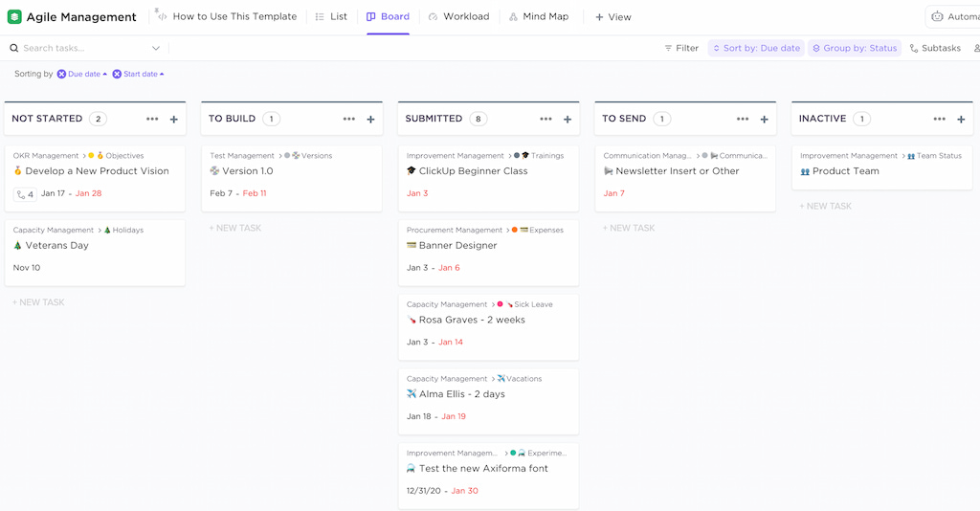Click Jan 7 due date on Newsletter Insert
Viewport: 980px width, 511px height.
[613, 193]
